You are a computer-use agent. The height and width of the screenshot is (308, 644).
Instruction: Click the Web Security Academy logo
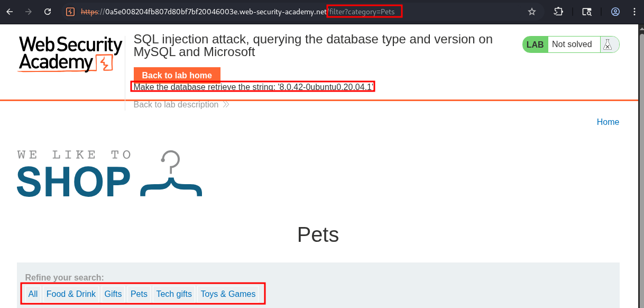pyautogui.click(x=70, y=53)
